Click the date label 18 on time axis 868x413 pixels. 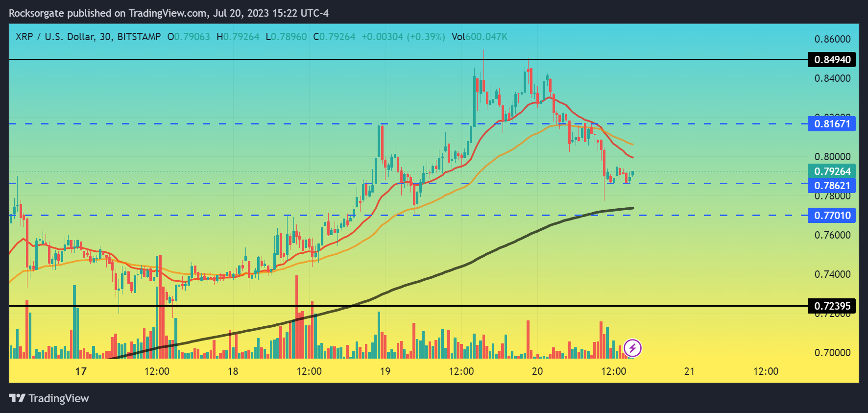[233, 371]
